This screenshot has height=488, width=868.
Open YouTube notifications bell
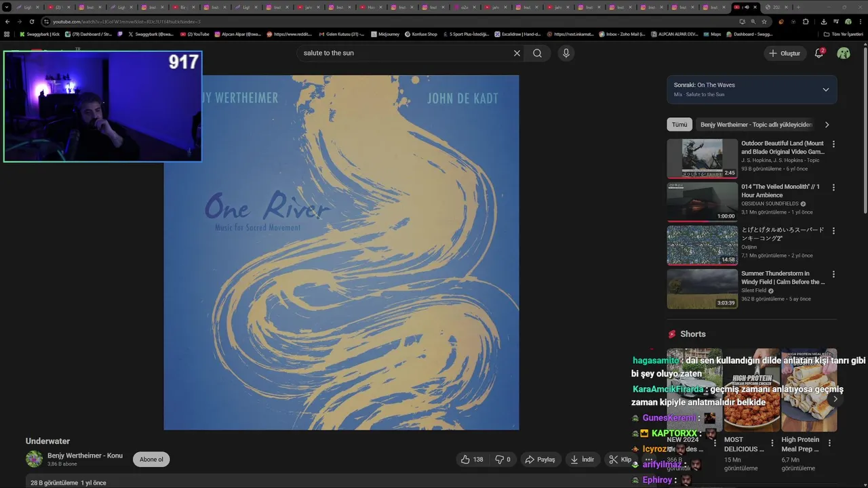point(819,53)
